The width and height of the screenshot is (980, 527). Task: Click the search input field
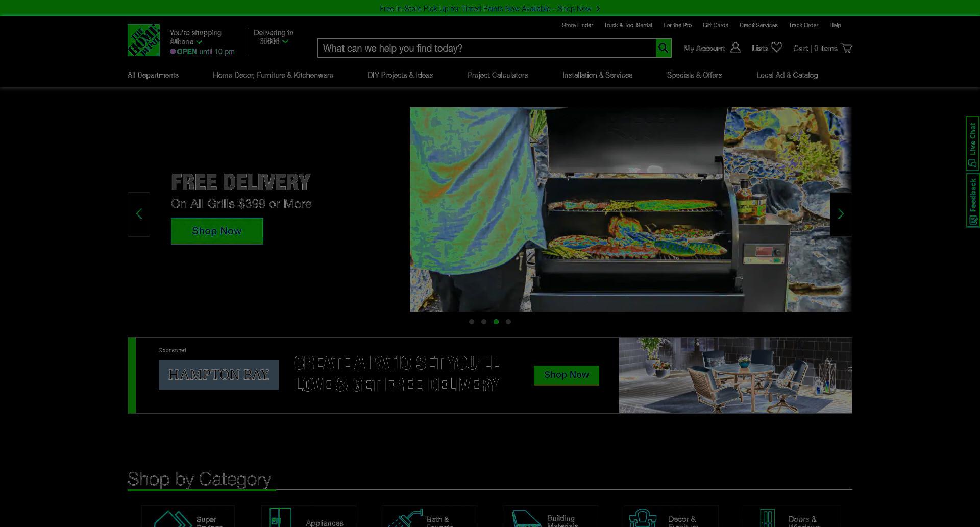pos(486,48)
